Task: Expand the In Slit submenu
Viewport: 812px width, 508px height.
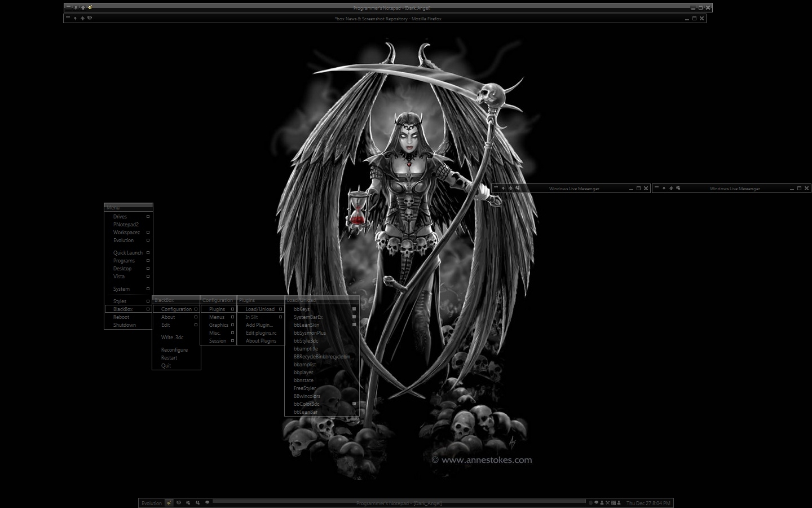Action: 261,317
